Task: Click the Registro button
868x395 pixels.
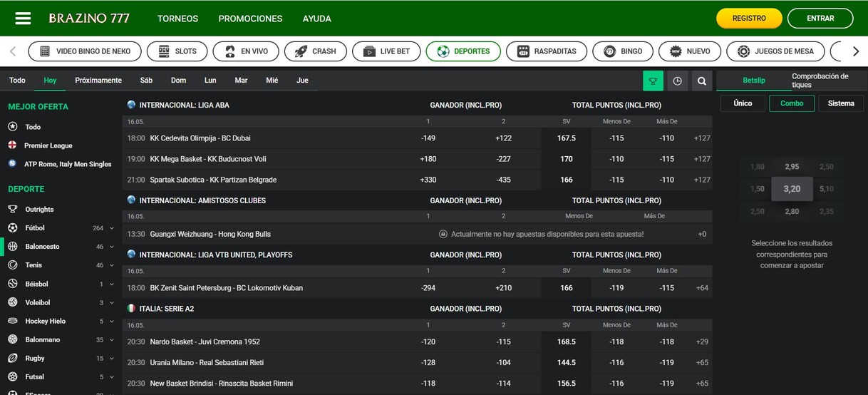Action: point(749,19)
